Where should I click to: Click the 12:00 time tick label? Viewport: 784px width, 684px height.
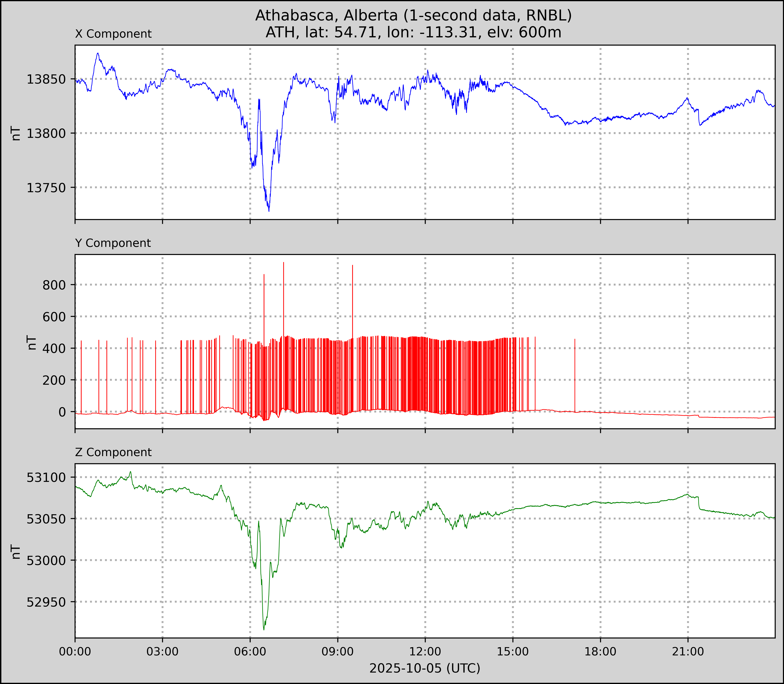point(425,652)
